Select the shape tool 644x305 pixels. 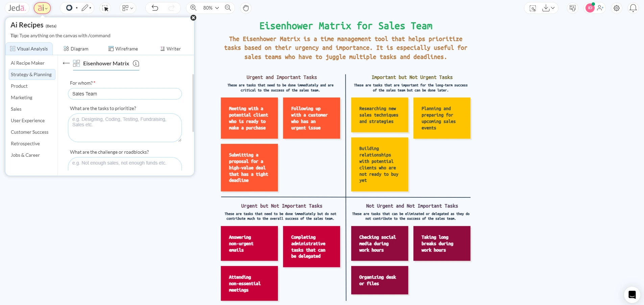[x=70, y=8]
